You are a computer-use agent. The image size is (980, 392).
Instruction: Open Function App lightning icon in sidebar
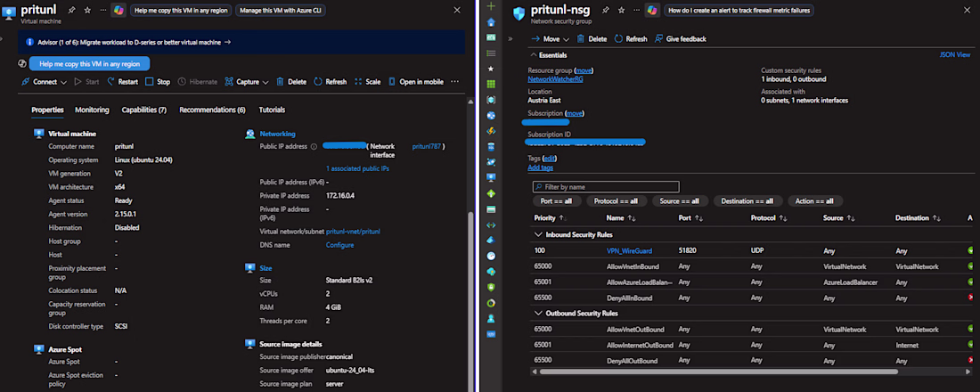(x=491, y=131)
